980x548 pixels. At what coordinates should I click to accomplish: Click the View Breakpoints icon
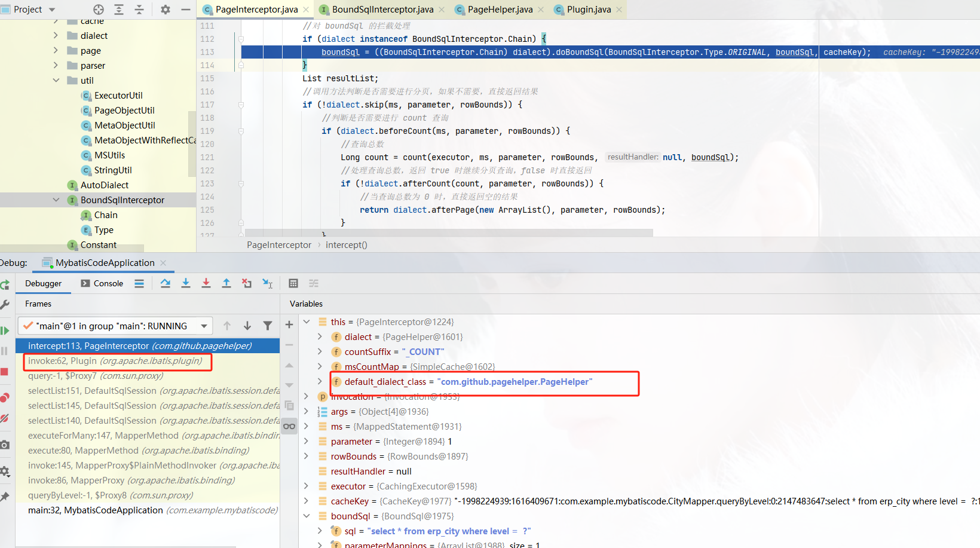tap(4, 397)
